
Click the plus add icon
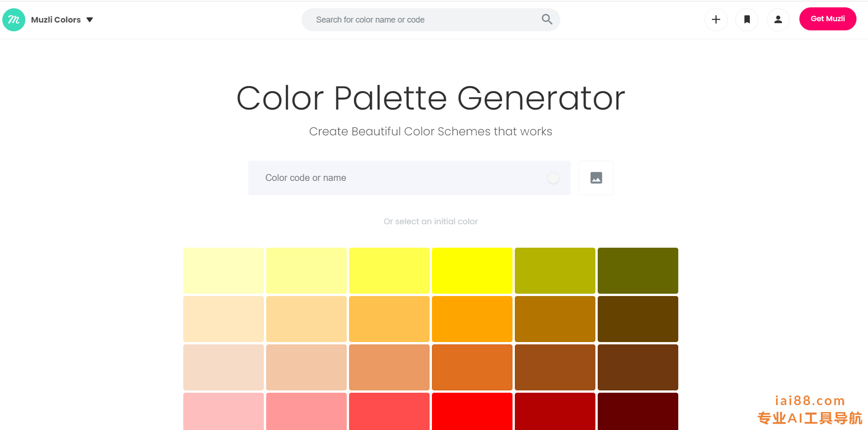(x=716, y=19)
